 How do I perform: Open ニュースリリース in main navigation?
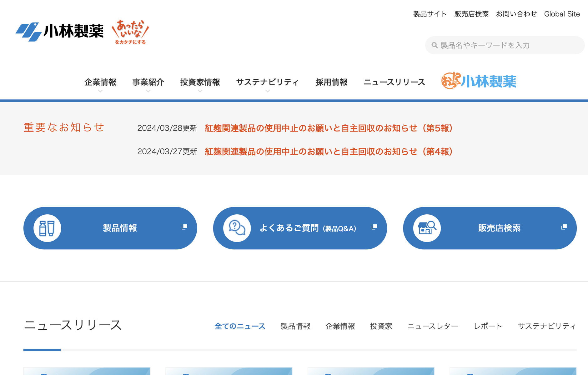coord(394,82)
